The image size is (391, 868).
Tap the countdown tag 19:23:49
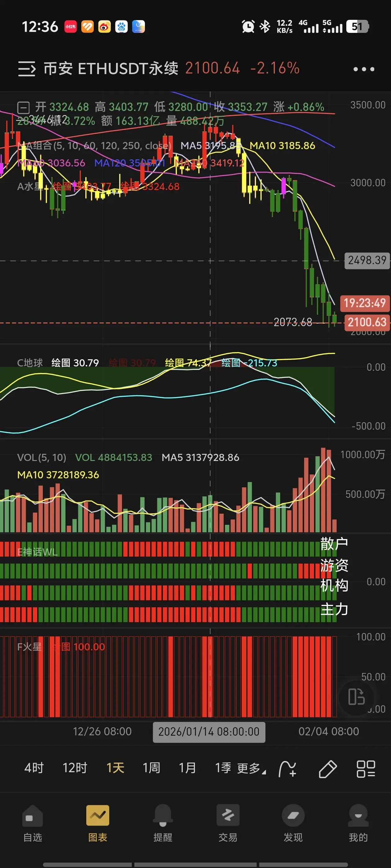[x=365, y=303]
